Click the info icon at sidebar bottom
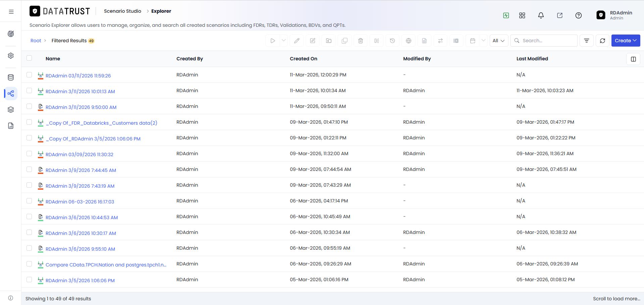This screenshot has width=644, height=305. (x=11, y=298)
